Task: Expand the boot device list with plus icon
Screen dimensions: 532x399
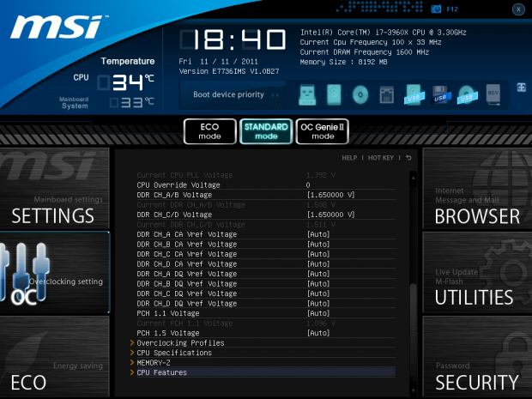Action: click(521, 88)
